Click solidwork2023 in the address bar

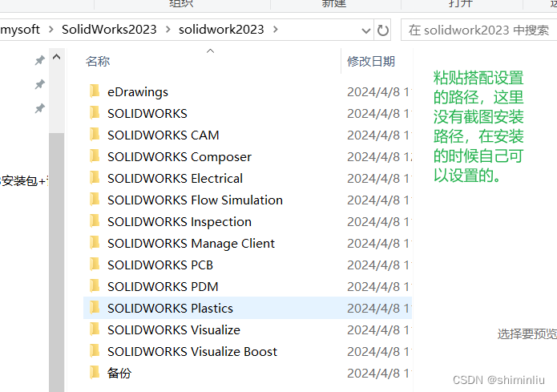pos(221,29)
